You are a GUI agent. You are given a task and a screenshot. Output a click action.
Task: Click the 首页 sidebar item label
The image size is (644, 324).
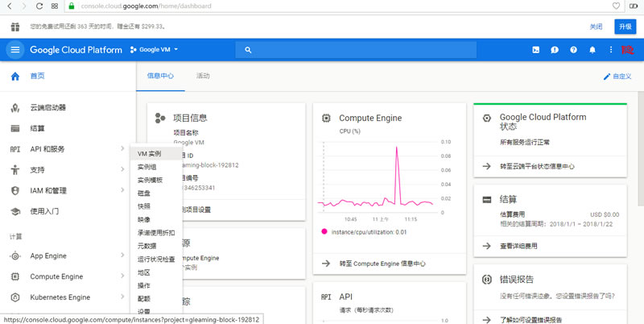(x=37, y=76)
